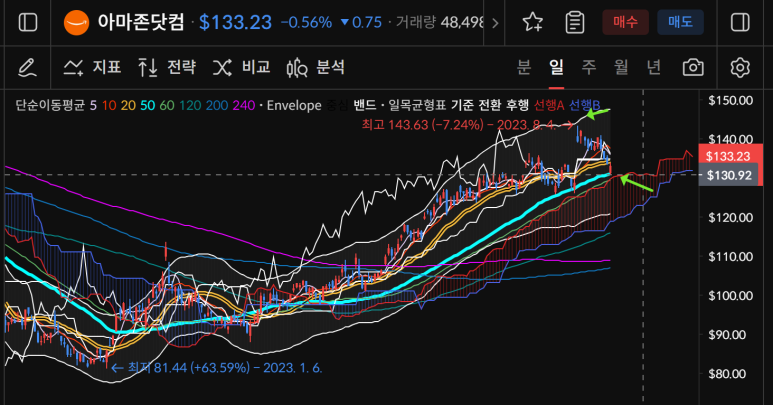773x405 pixels.
Task: Add stock to favorites with star icon
Action: click(x=532, y=22)
